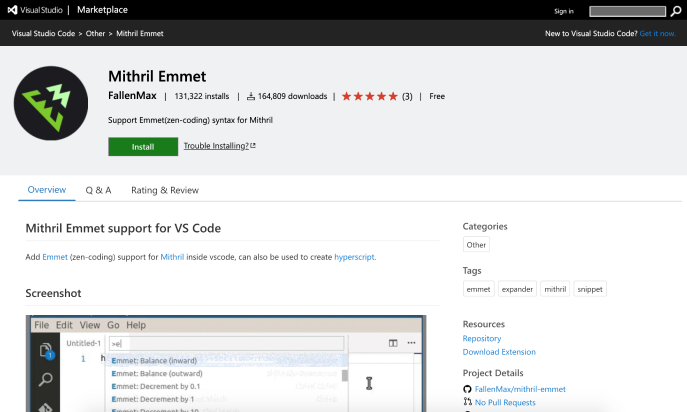The height and width of the screenshot is (412, 687).
Task: Click the GitHub icon beside FallenMax/mithril-emmet
Action: (467, 389)
